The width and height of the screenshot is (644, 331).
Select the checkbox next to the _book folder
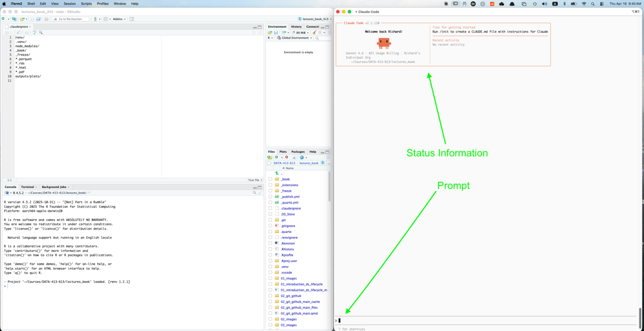coord(270,179)
